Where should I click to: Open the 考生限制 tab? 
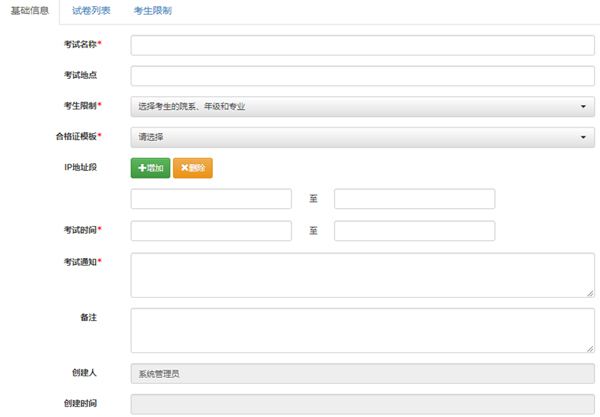[x=152, y=11]
